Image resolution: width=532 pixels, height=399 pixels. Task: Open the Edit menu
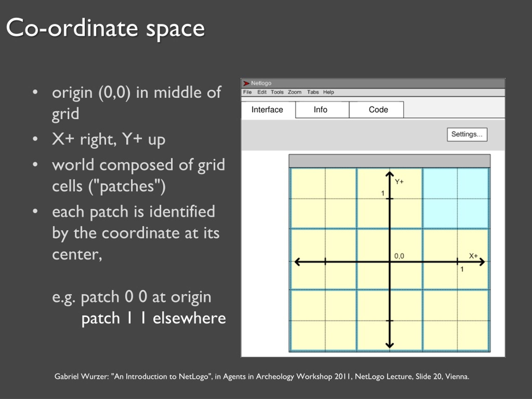(262, 92)
